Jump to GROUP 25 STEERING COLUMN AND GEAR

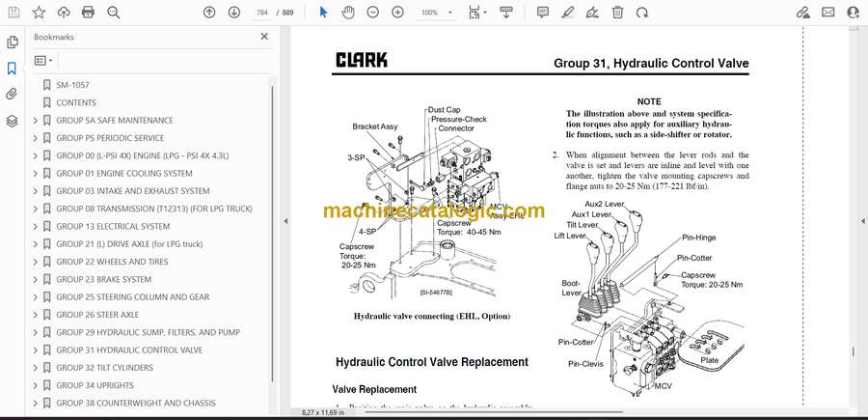click(133, 297)
